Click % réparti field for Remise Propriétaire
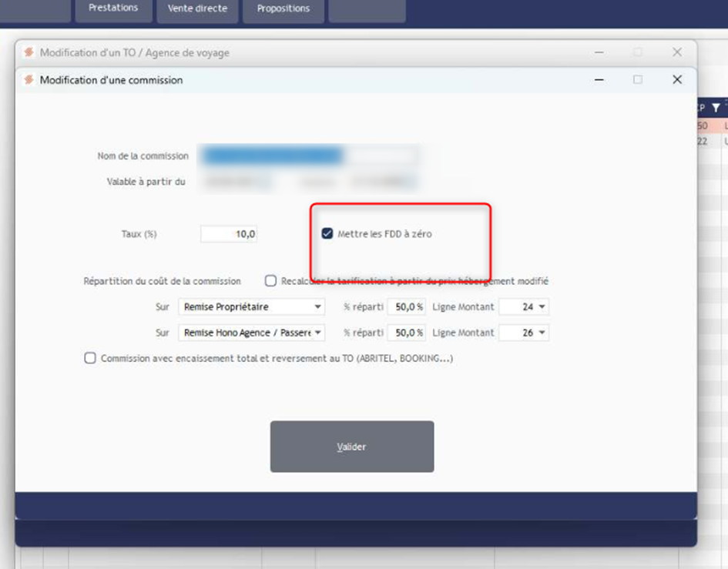This screenshot has height=569, width=728. (x=406, y=307)
